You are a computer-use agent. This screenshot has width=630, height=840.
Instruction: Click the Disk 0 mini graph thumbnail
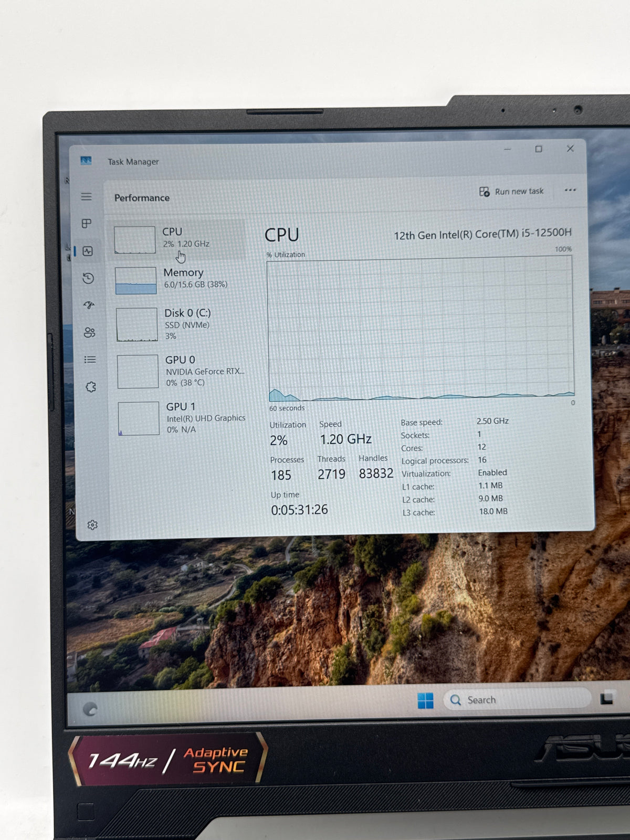tap(137, 324)
